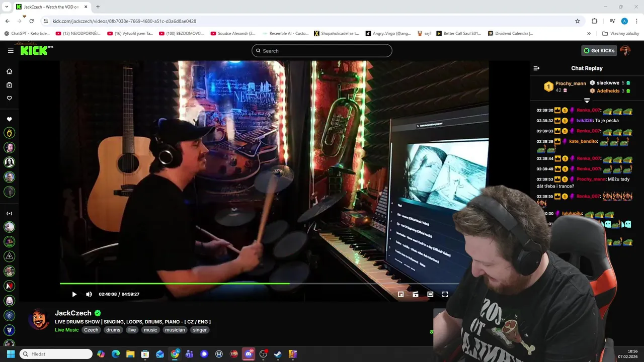The image size is (644, 362).
Task: Open ChatGPT - Keto Jíde bookmark
Action: (27, 34)
